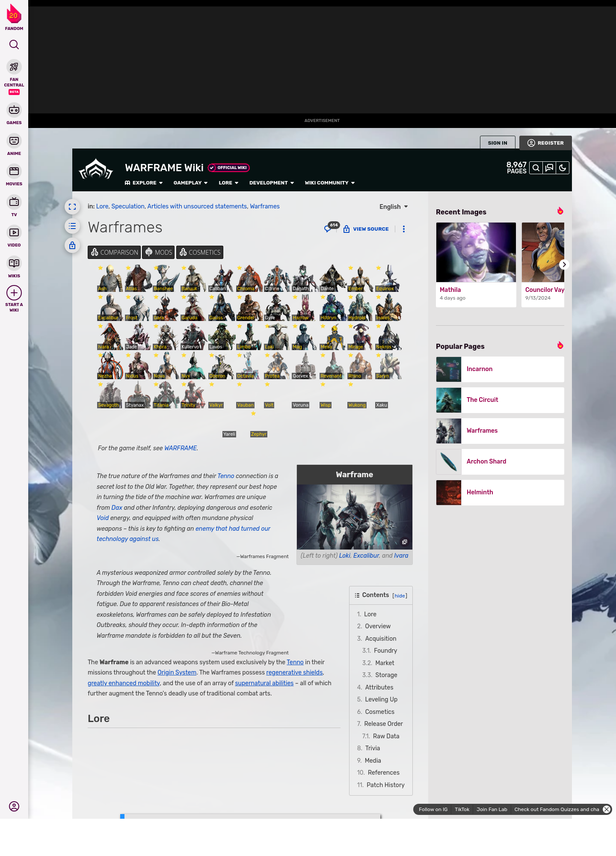
Task: Open the 614 comments bubble
Action: [331, 227]
